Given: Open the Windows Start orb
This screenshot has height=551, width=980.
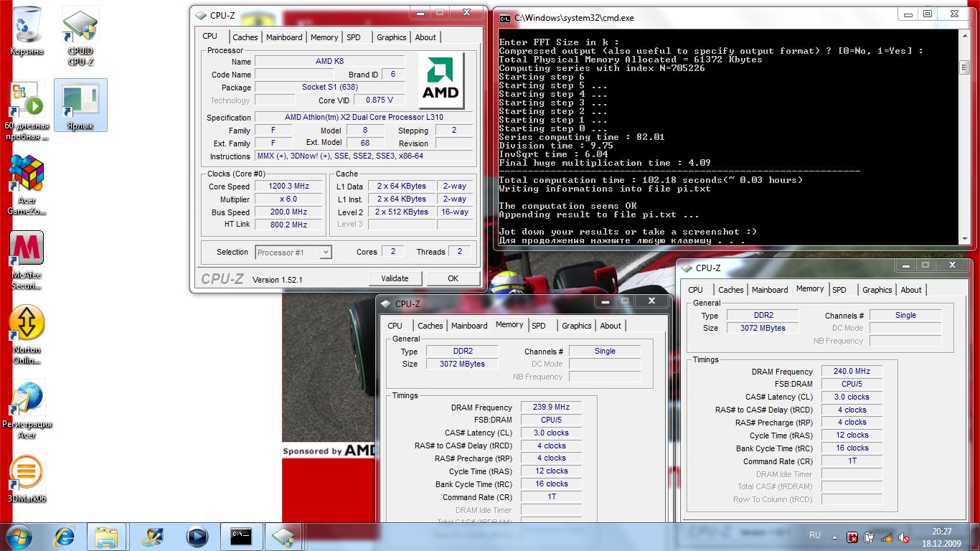Looking at the screenshot, I should click(x=19, y=536).
